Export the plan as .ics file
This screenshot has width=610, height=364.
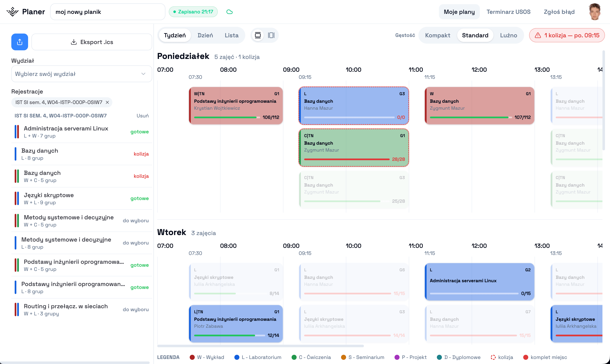coord(92,42)
